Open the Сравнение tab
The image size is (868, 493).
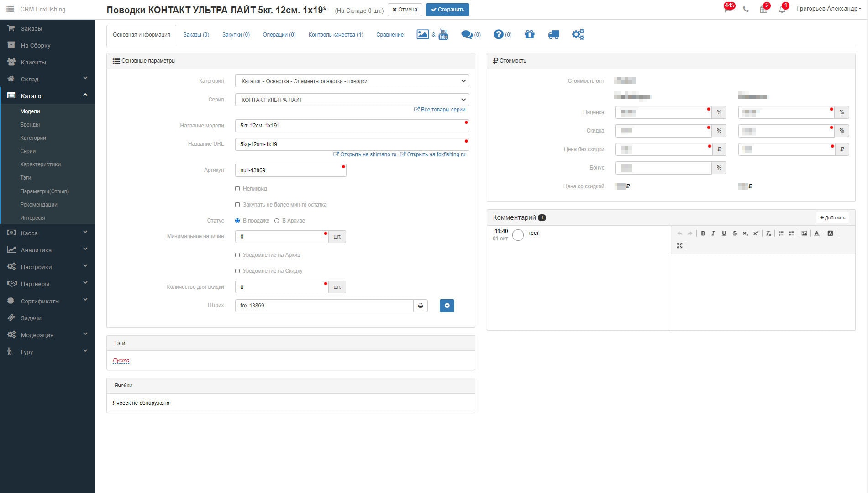tap(390, 35)
